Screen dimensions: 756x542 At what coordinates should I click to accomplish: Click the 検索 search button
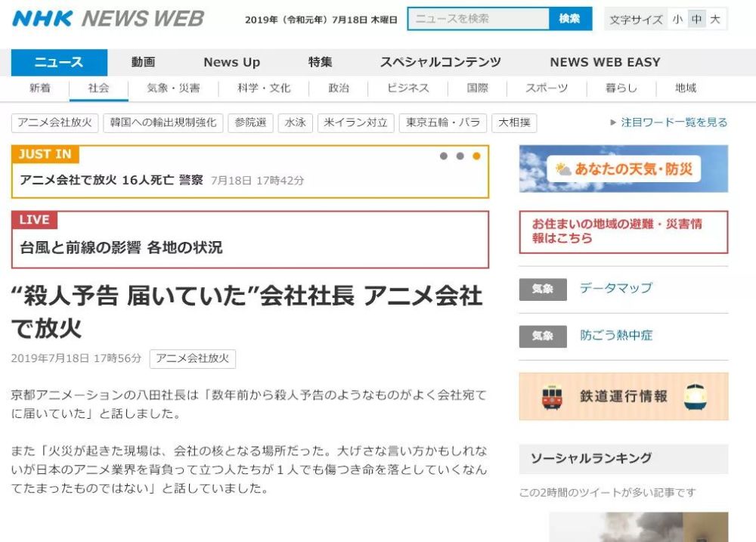coord(570,19)
